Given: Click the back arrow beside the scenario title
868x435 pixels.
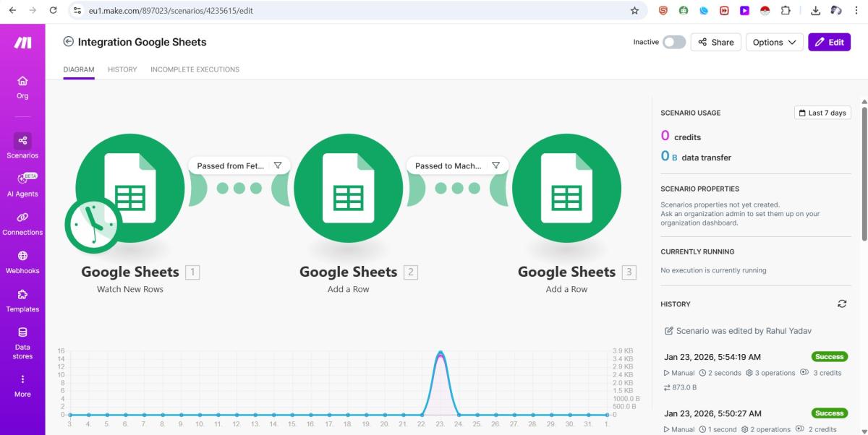Looking at the screenshot, I should click(x=69, y=42).
